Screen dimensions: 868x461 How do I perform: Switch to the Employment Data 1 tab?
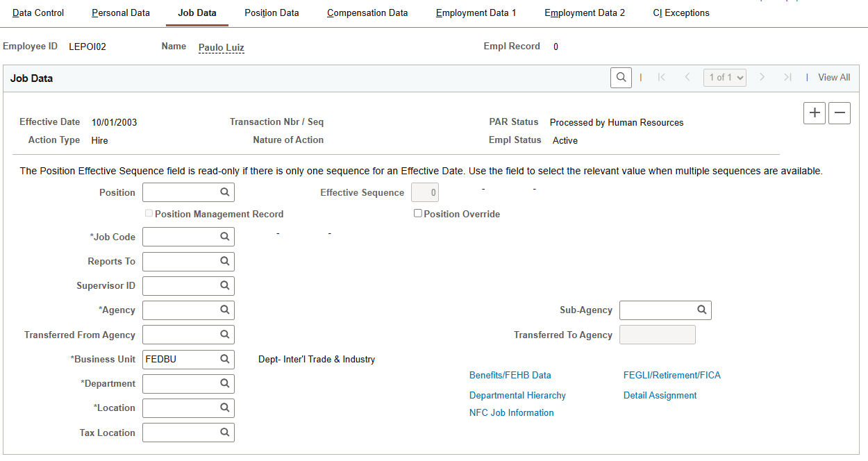476,12
